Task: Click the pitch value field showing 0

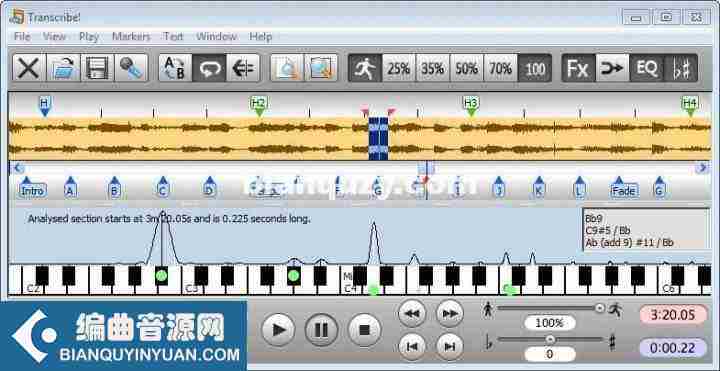Action: [x=550, y=354]
